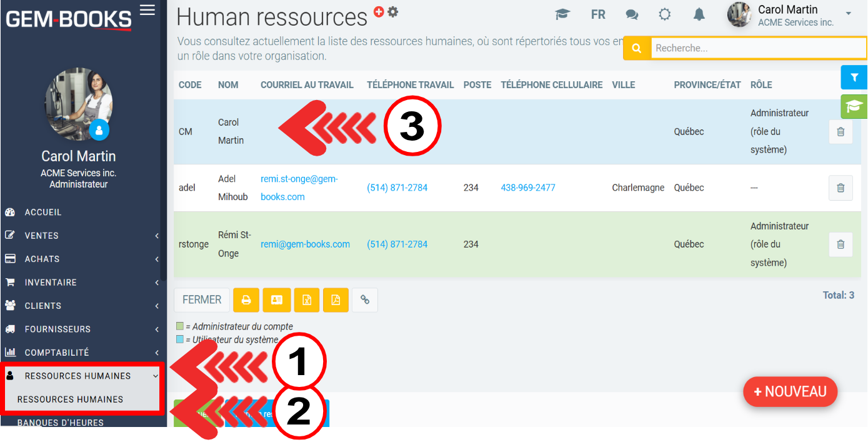Click the printer icon button
This screenshot has height=442, width=868.
[x=246, y=300]
